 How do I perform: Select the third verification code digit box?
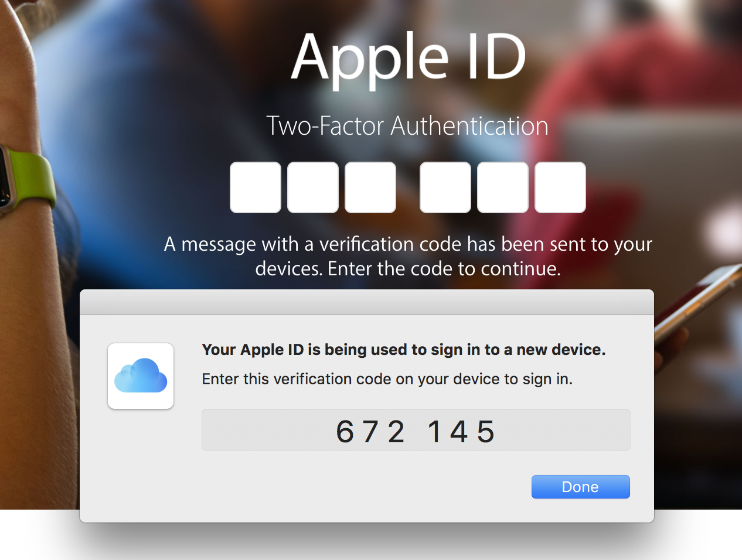370,187
